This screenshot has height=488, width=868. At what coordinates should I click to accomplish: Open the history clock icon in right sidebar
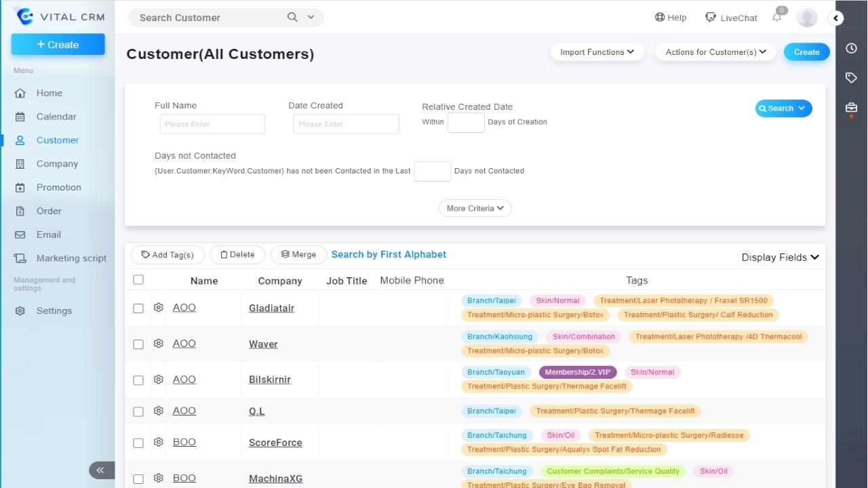point(851,48)
